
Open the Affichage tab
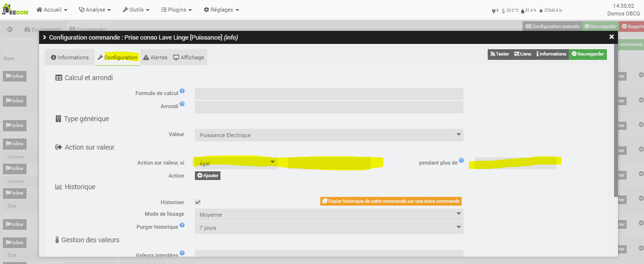coord(189,57)
